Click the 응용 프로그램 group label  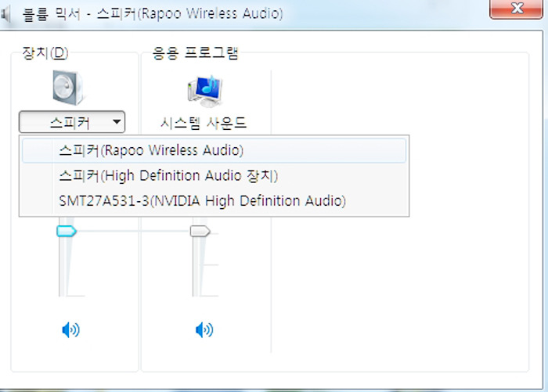tap(196, 53)
